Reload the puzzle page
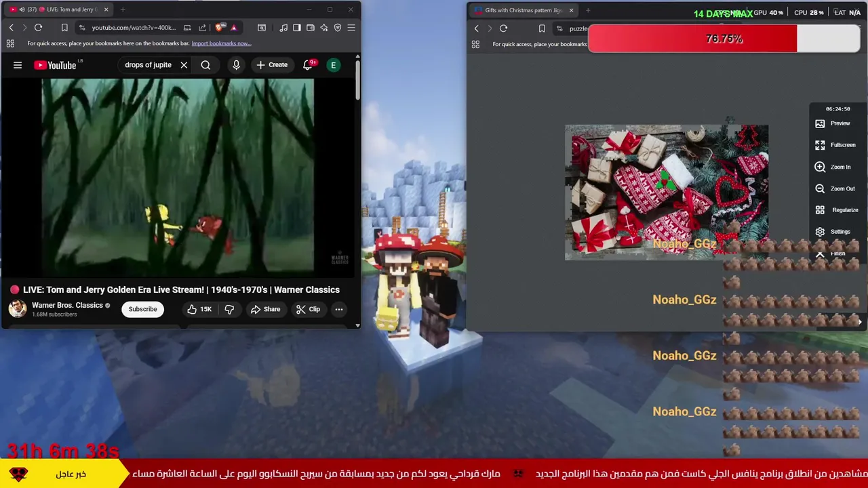The width and height of the screenshot is (868, 488). point(503,28)
